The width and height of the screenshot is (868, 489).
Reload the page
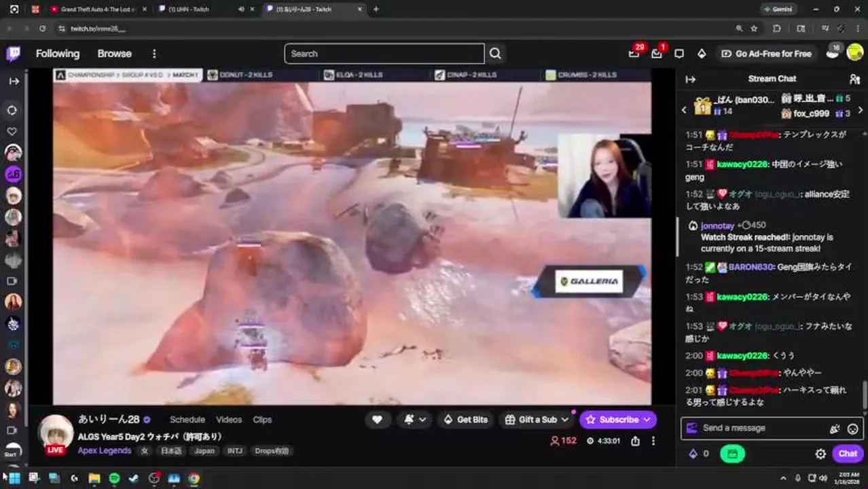(42, 29)
